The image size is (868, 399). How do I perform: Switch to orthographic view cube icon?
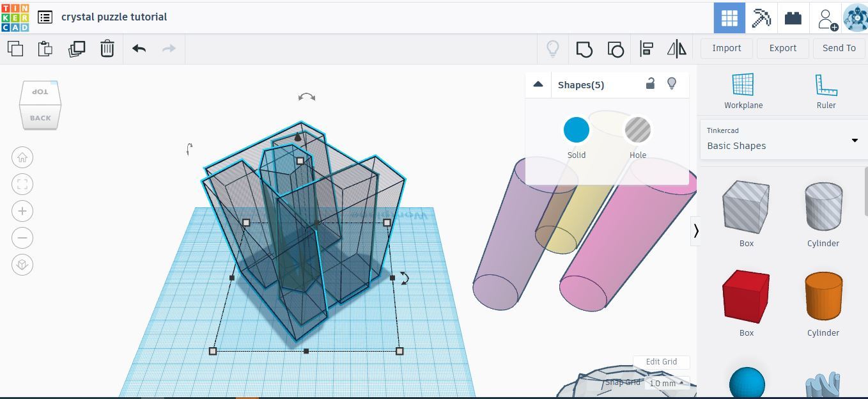22,265
